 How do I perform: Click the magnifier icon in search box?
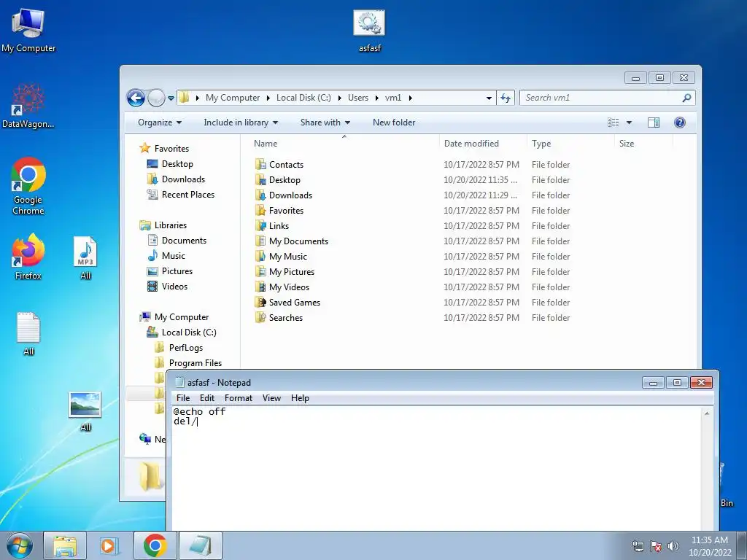tap(686, 98)
